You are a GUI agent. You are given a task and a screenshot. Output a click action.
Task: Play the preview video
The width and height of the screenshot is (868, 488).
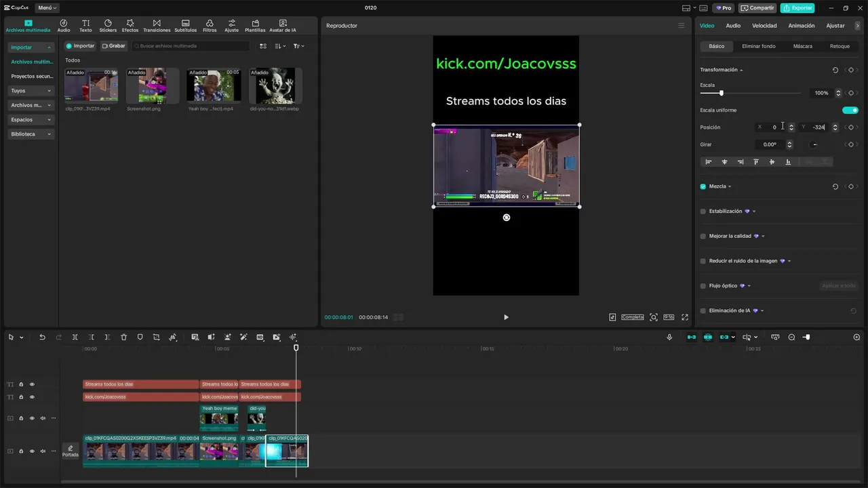point(506,317)
